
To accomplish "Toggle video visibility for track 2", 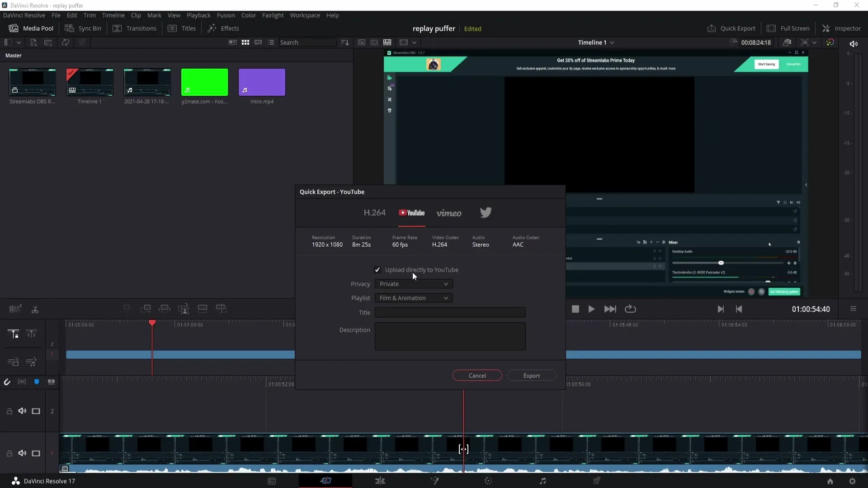I will click(36, 411).
